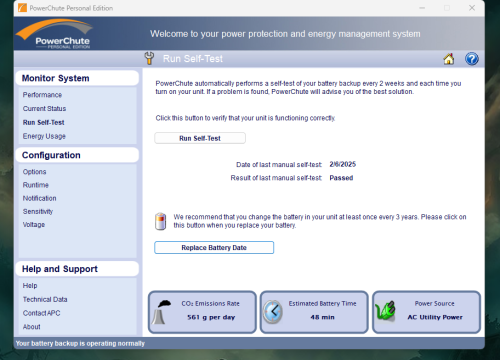
Task: Click the Estimated Battery Time clock icon
Action: (273, 312)
